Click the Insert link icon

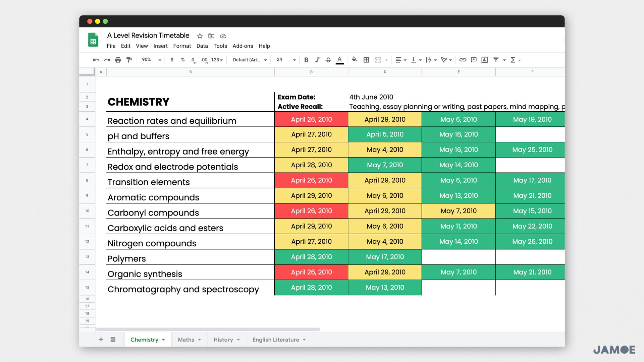pos(463,60)
